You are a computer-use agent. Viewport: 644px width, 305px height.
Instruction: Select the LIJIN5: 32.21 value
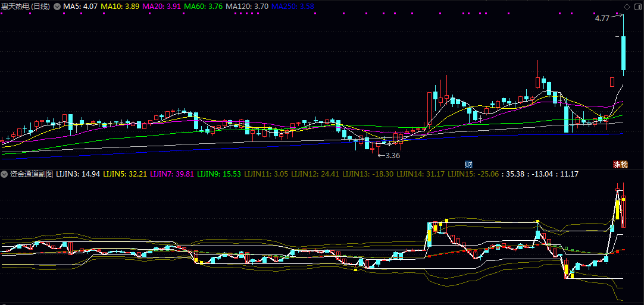click(125, 174)
